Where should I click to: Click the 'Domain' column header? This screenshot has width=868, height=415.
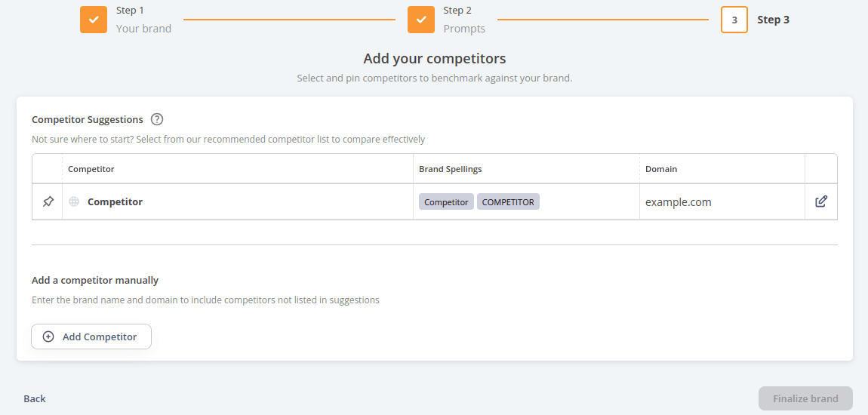pyautogui.click(x=661, y=169)
